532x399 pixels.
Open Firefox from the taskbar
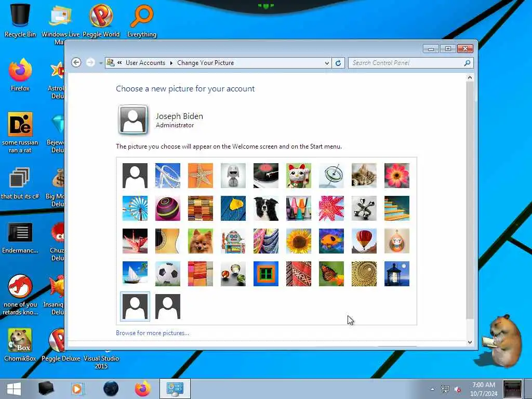143,389
